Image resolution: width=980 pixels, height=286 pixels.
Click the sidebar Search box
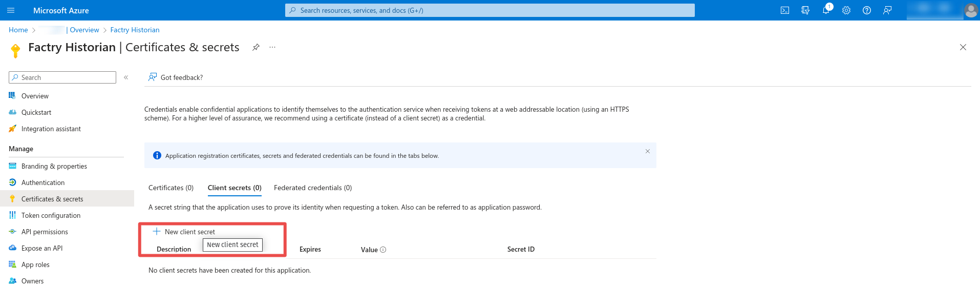[62, 77]
